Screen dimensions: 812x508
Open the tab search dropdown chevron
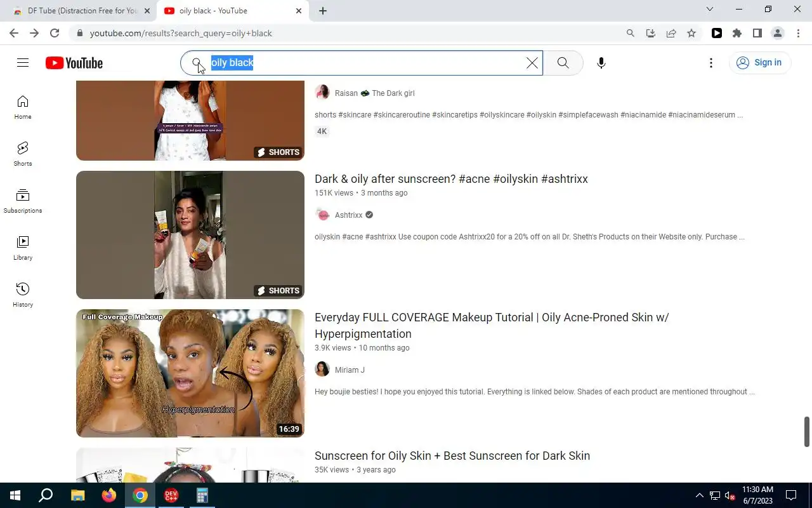click(x=710, y=10)
